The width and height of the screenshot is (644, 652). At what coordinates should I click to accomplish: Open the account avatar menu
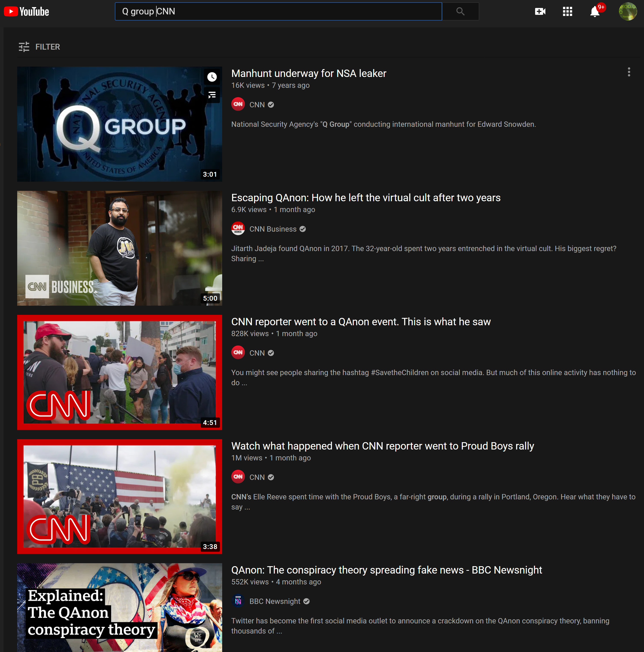click(x=628, y=11)
